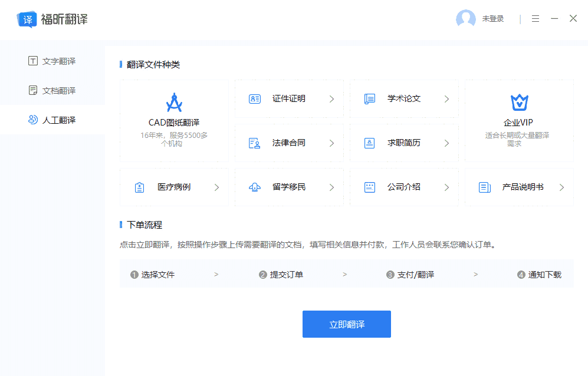Select the 医疗病例 medical icon

point(139,186)
